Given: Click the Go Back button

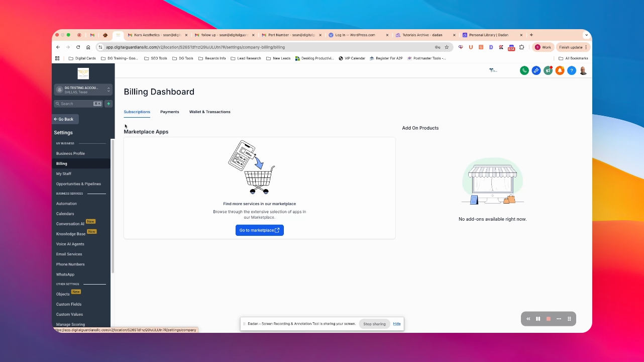Looking at the screenshot, I should [65, 119].
